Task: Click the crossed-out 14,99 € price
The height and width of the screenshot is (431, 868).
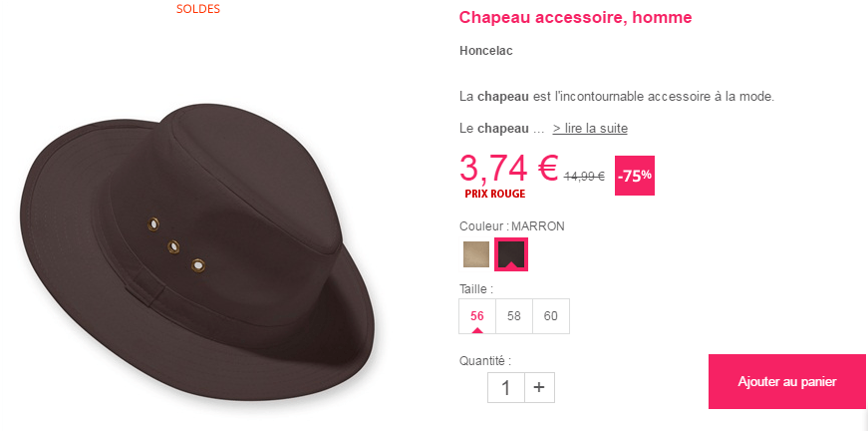Action: click(x=585, y=177)
